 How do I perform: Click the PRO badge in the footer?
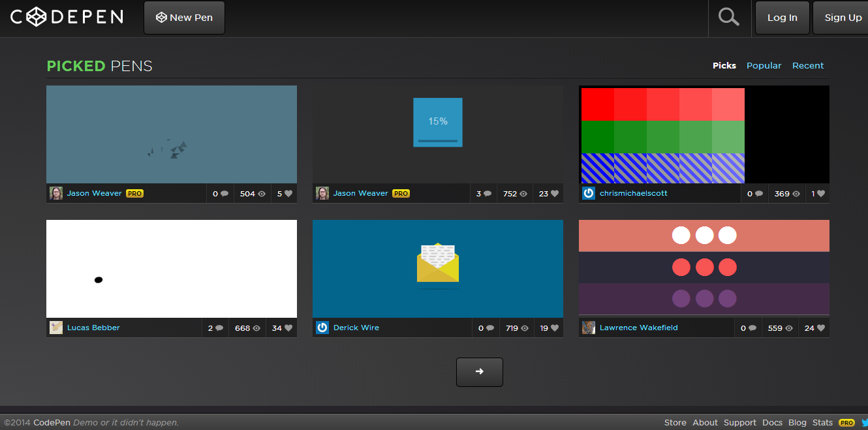point(846,423)
